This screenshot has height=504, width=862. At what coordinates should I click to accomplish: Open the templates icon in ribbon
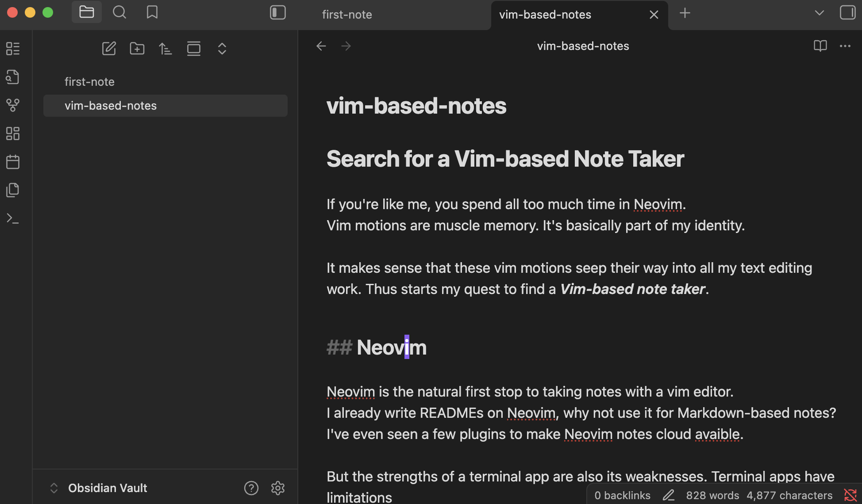tap(13, 190)
